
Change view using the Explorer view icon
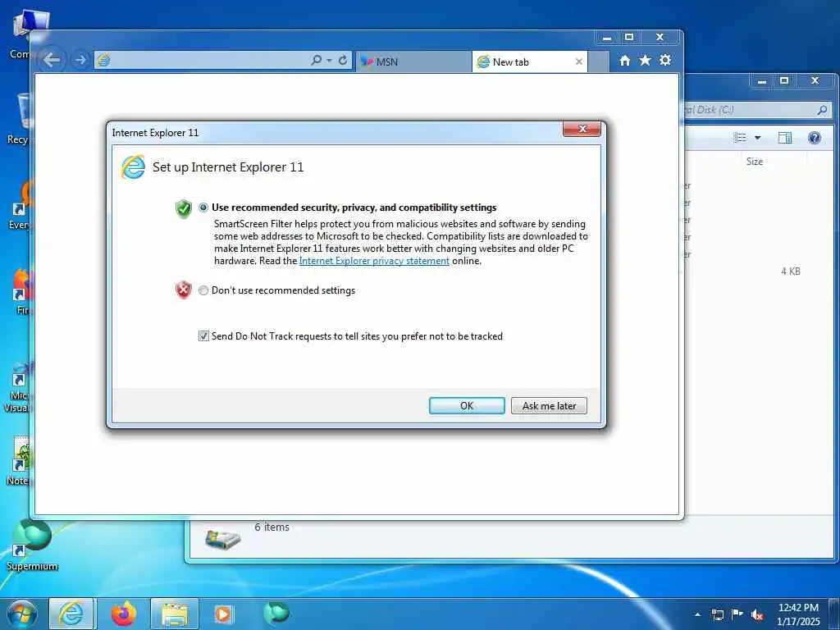pyautogui.click(x=740, y=138)
